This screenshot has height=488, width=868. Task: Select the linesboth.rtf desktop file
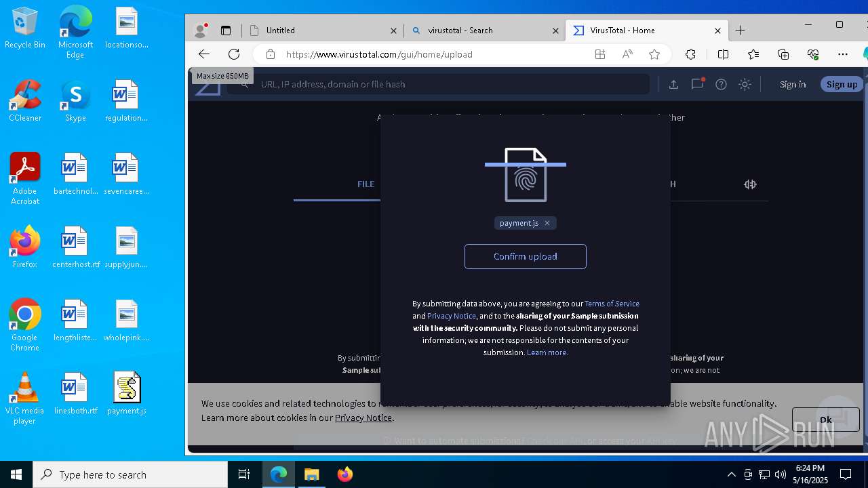[75, 393]
